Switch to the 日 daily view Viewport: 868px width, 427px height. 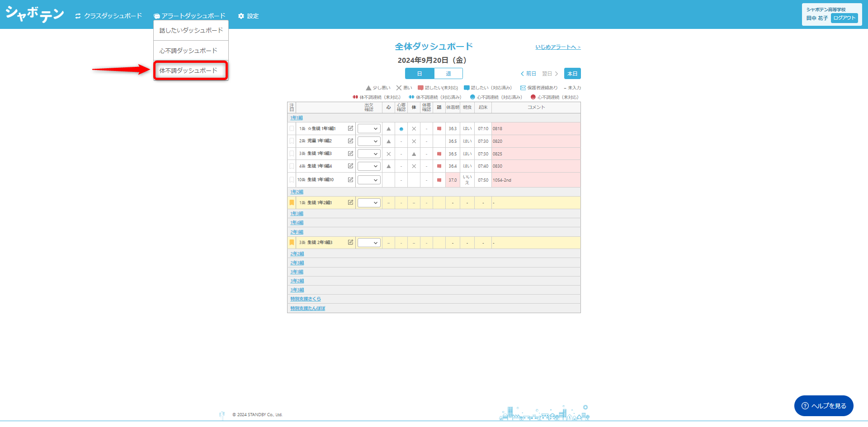420,74
